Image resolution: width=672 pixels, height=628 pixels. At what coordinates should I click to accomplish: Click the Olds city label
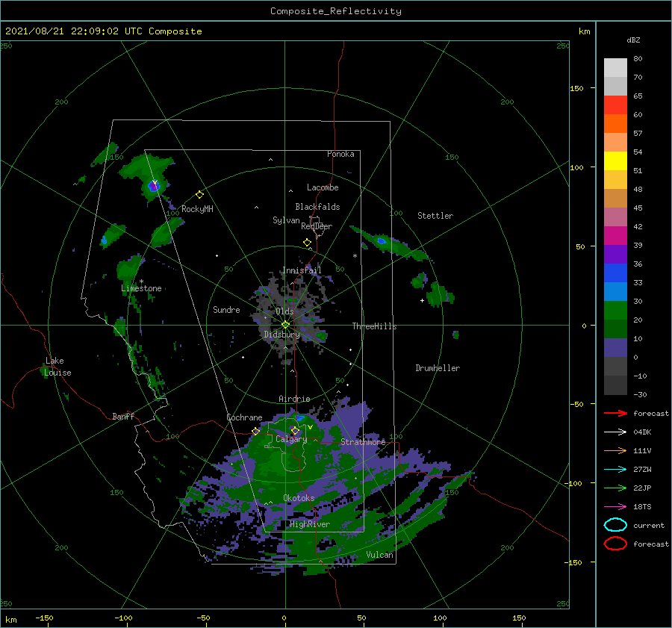(x=284, y=311)
